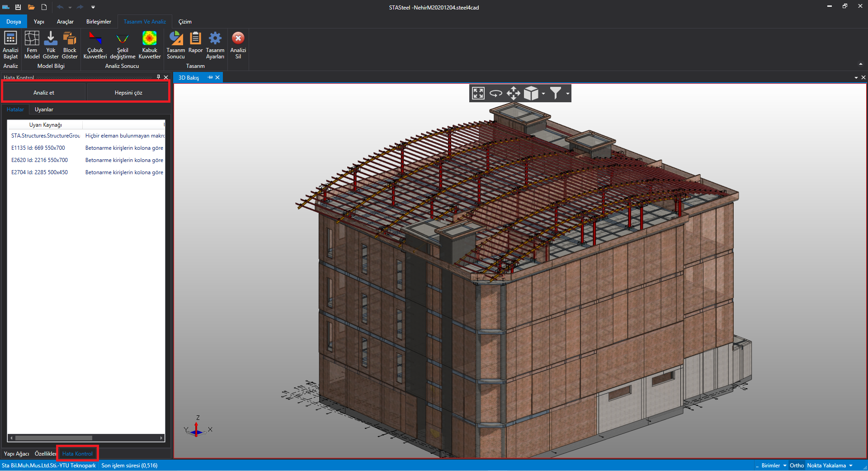
Task: Click the save disk icon
Action: [x=18, y=7]
